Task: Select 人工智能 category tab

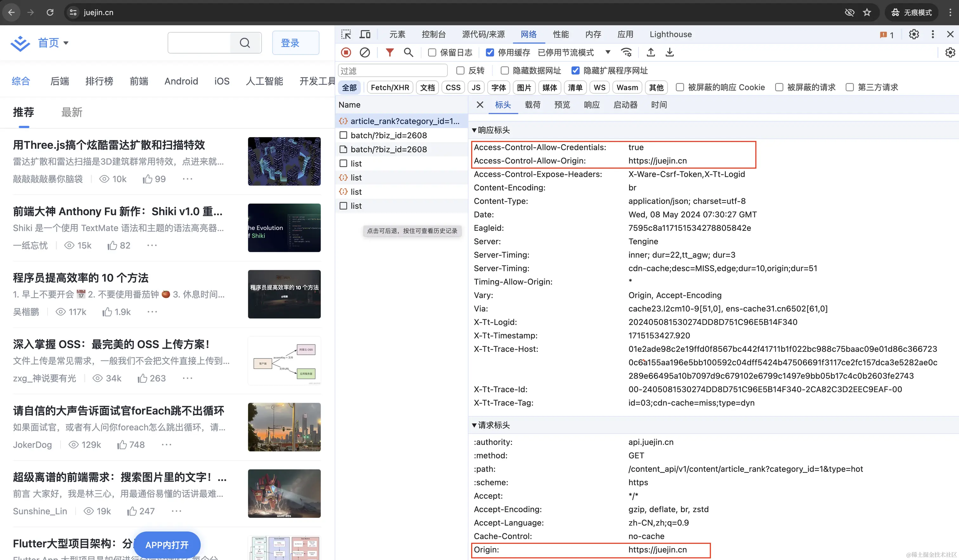Action: [x=264, y=81]
